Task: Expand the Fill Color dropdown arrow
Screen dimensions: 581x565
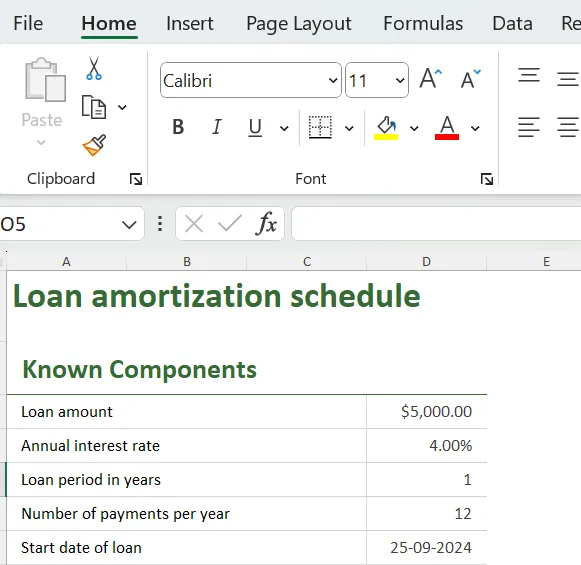Action: [414, 128]
